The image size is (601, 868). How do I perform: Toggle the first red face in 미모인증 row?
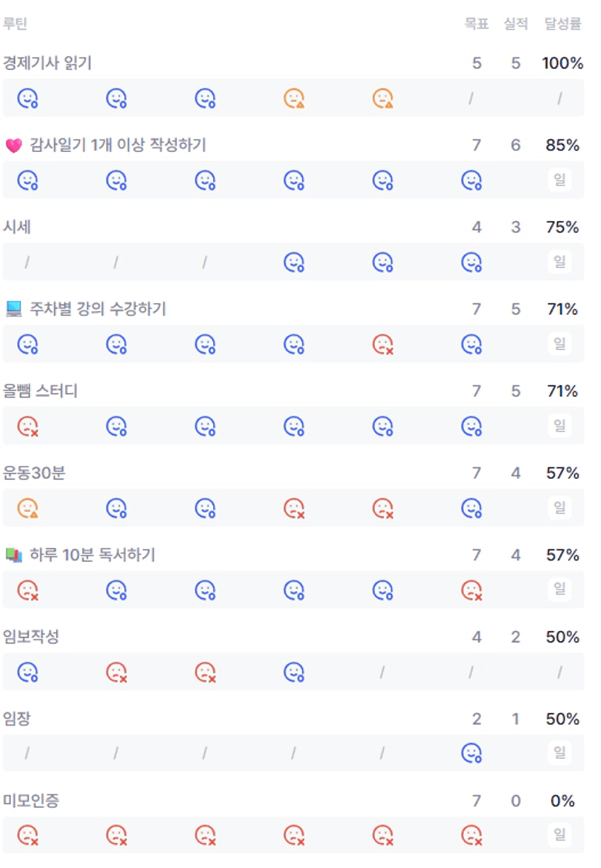(x=28, y=835)
